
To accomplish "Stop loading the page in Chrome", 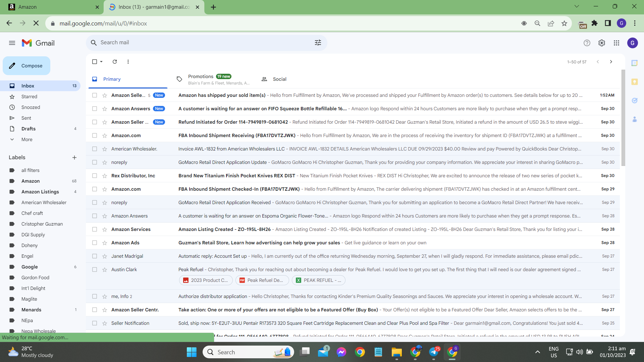I will (x=36, y=23).
